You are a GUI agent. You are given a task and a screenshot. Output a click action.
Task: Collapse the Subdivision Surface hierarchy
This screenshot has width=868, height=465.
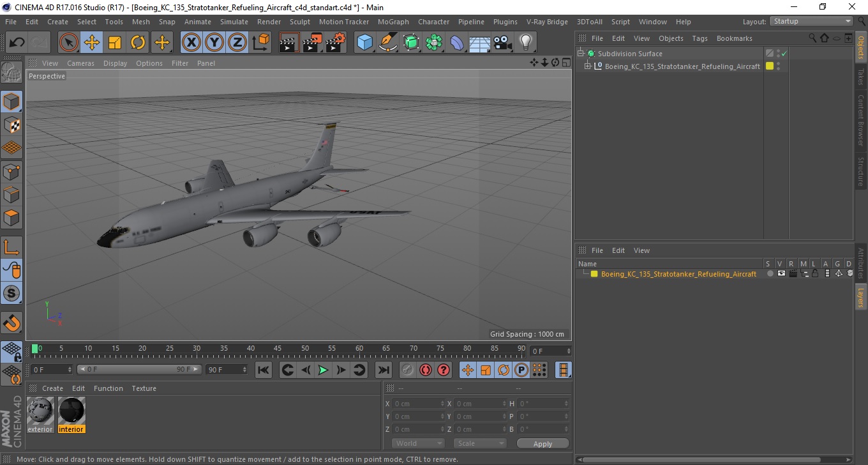tap(581, 54)
